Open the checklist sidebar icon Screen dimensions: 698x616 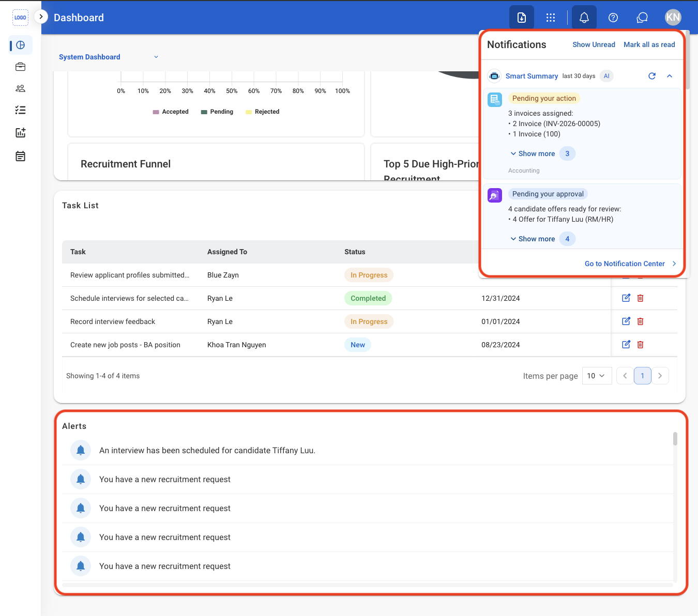[21, 110]
